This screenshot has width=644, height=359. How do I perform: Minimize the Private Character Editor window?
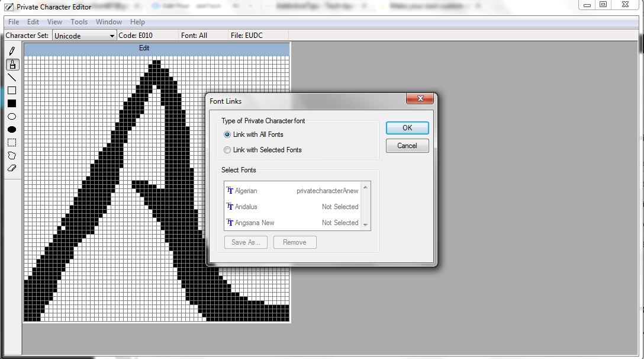pos(587,5)
